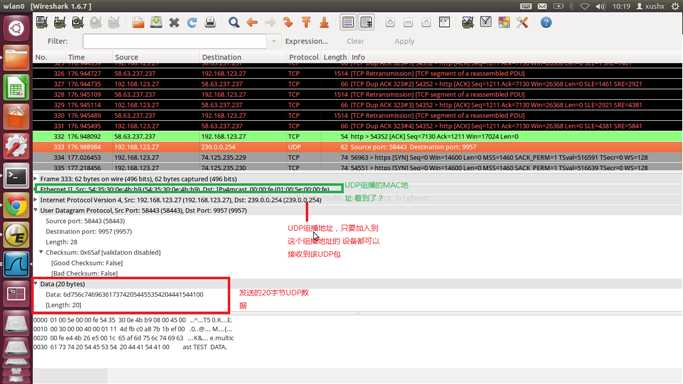Select the [Length: 20] line
Screen dimensions: 683x384
(x=64, y=305)
